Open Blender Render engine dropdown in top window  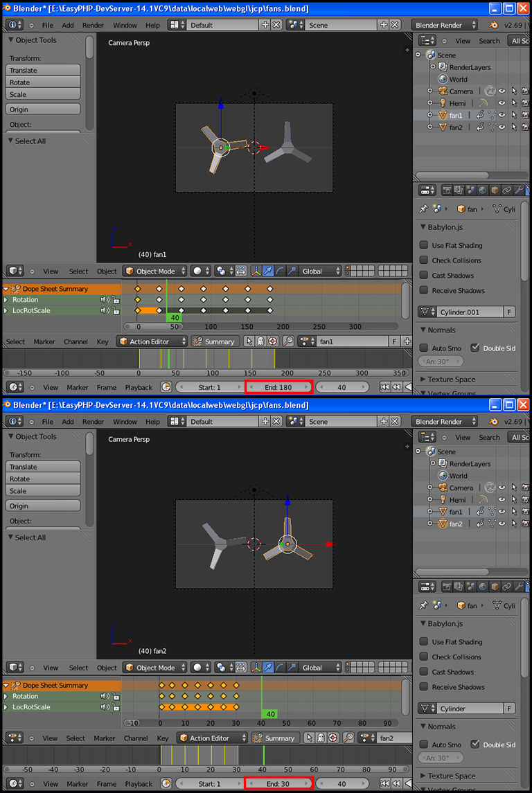(x=444, y=25)
